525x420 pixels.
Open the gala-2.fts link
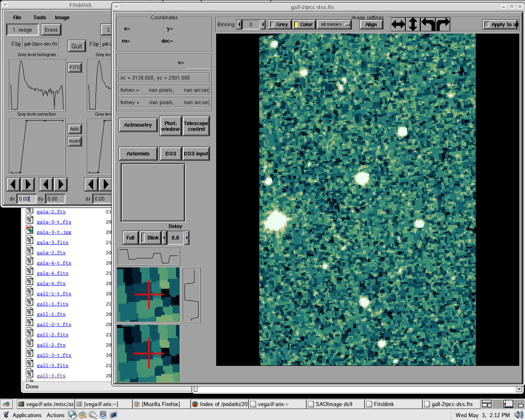[51, 212]
